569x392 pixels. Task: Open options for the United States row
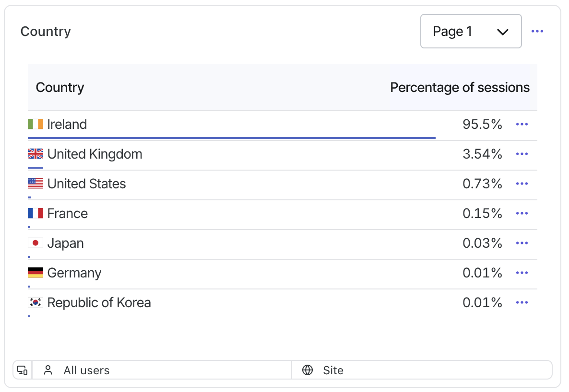pyautogui.click(x=522, y=184)
